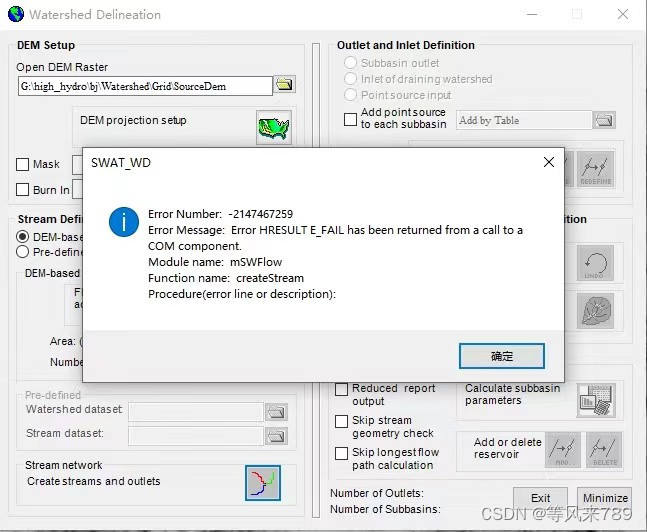
Task: Click the confirm (确定) button in SWAT_WD dialog
Action: (502, 356)
